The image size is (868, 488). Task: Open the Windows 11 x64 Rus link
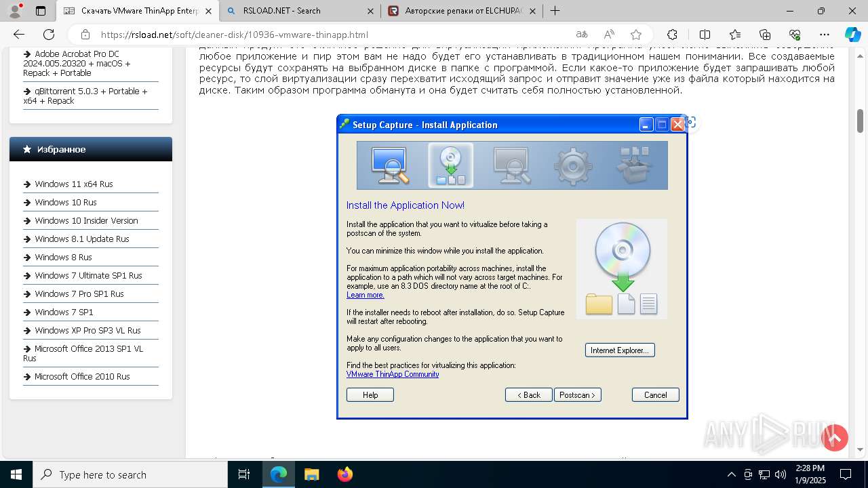click(74, 184)
